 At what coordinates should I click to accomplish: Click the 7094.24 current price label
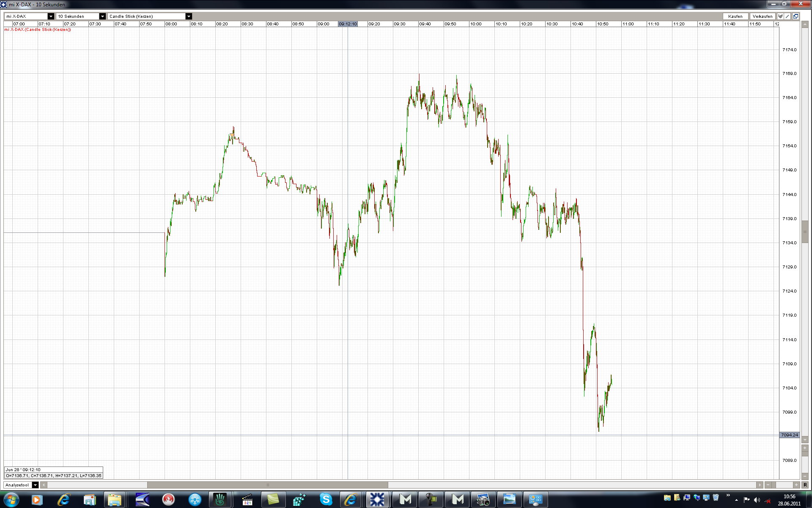click(789, 435)
